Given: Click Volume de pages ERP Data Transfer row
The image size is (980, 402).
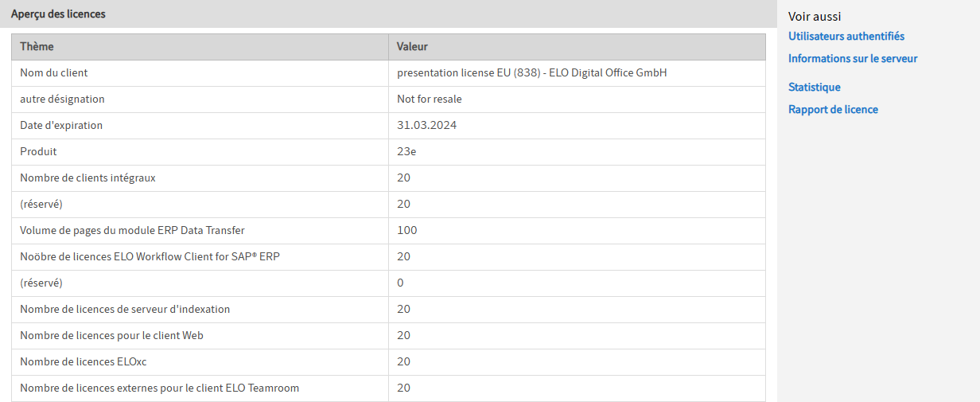Looking at the screenshot, I should pos(388,231).
